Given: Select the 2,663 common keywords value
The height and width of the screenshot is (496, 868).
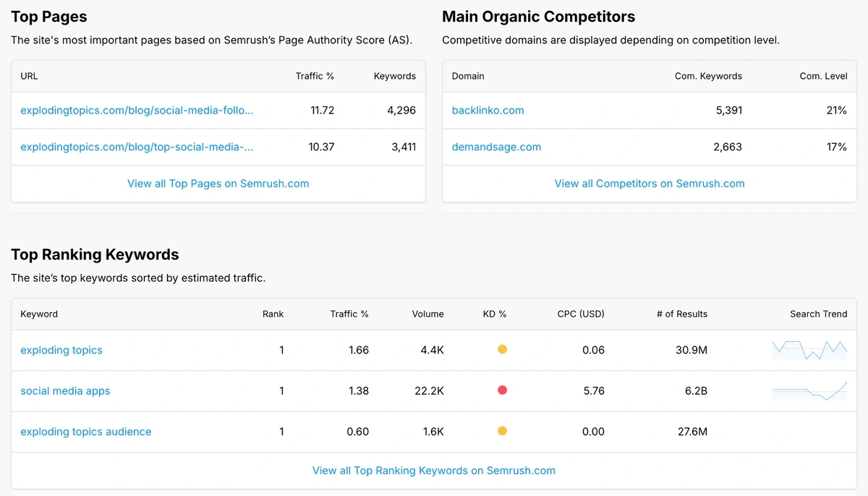Looking at the screenshot, I should (728, 147).
